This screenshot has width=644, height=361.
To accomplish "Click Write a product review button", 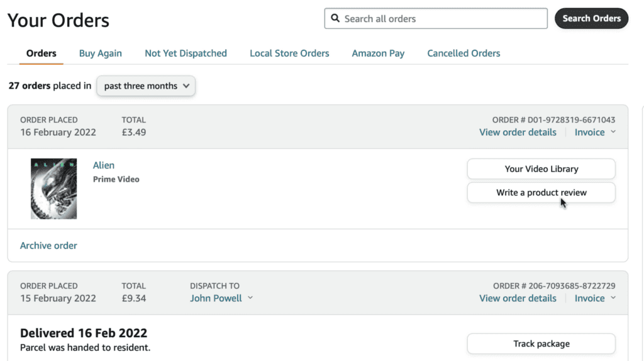I will [x=541, y=192].
